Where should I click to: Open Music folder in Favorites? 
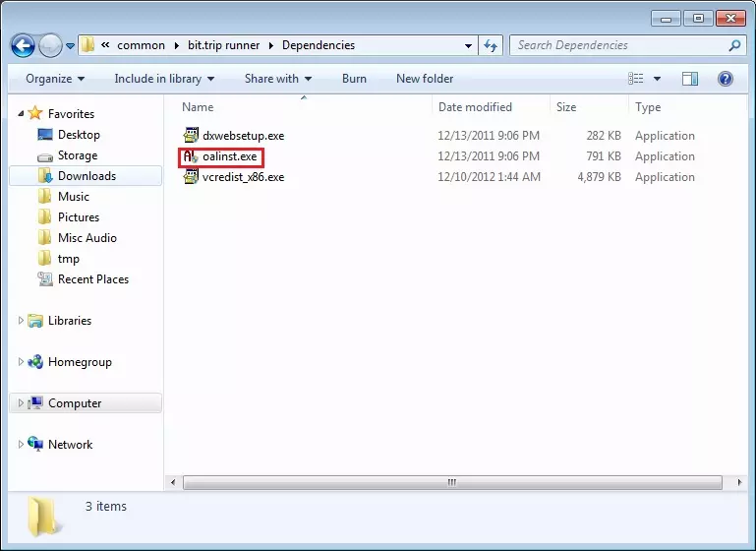pyautogui.click(x=74, y=197)
